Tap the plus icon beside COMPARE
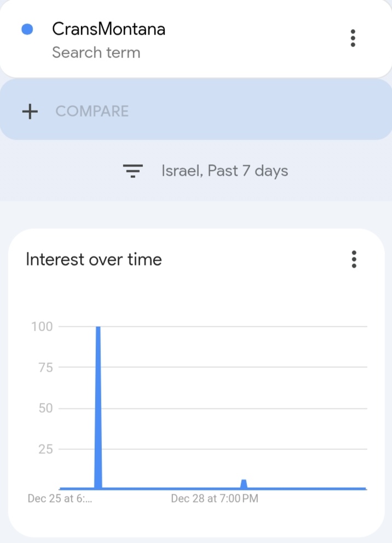 (x=30, y=112)
